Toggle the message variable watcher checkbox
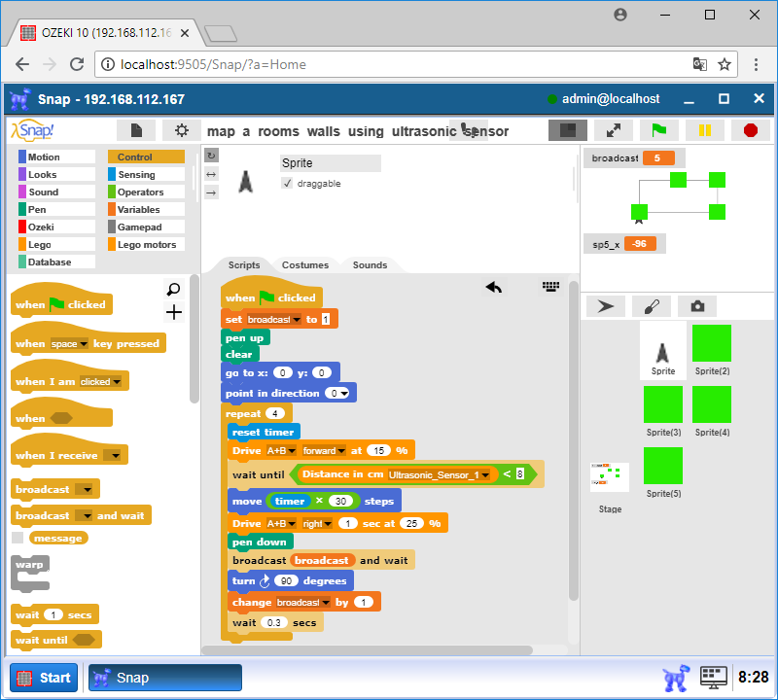This screenshot has width=778, height=700. point(18,538)
